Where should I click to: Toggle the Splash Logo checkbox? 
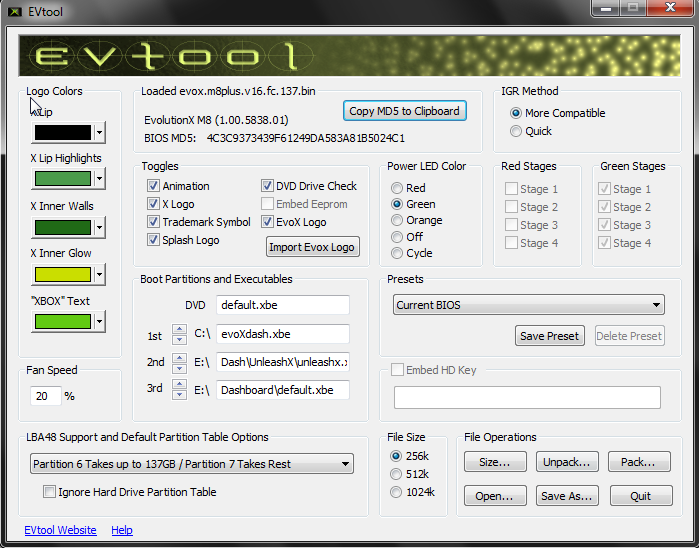click(x=153, y=240)
